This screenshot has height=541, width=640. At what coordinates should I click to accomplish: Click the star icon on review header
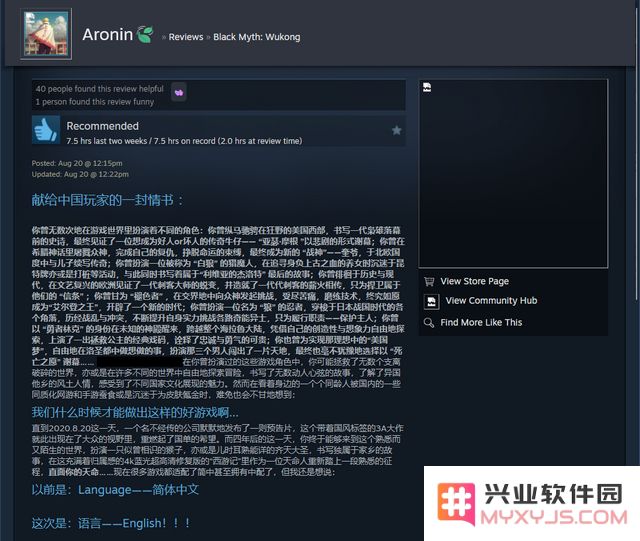click(396, 130)
